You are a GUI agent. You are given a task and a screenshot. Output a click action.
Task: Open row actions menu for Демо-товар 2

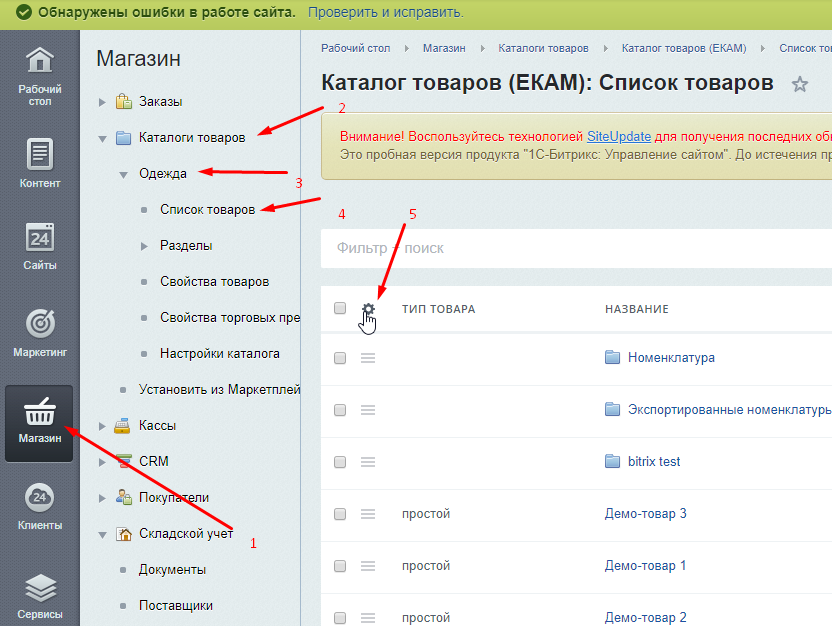[368, 618]
